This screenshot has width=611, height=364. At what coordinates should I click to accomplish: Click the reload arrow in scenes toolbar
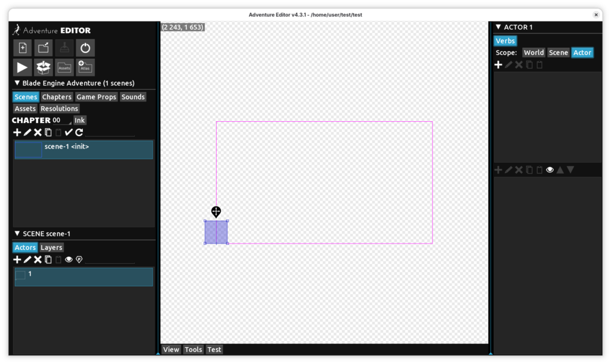click(79, 132)
